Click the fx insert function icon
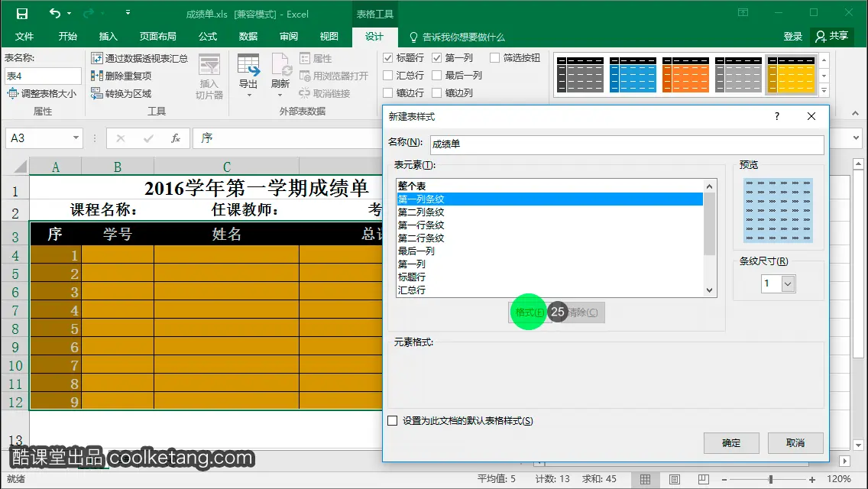This screenshot has width=868, height=489. click(176, 138)
